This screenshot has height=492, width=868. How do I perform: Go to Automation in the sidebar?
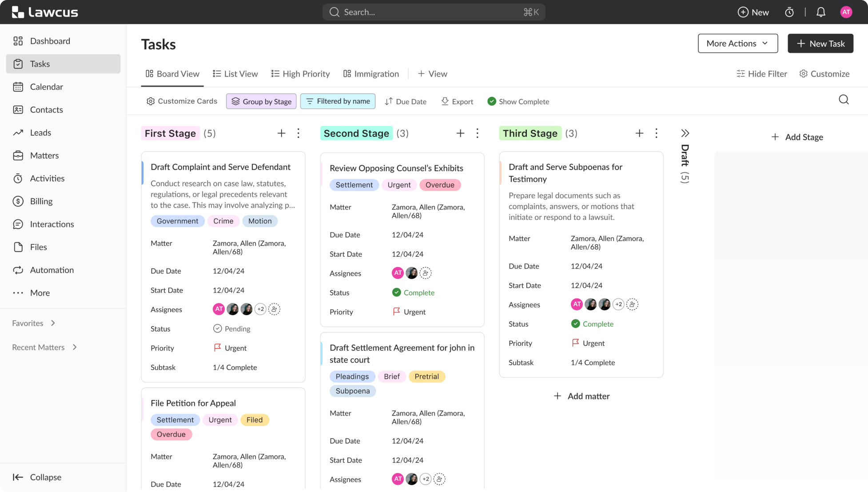(x=52, y=270)
